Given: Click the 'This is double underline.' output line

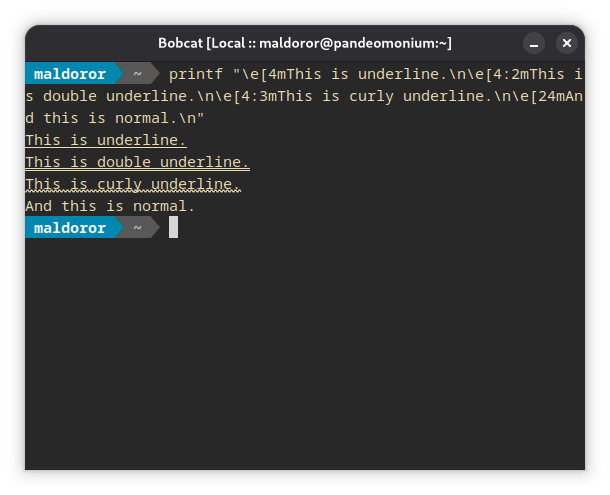Looking at the screenshot, I should (137, 162).
